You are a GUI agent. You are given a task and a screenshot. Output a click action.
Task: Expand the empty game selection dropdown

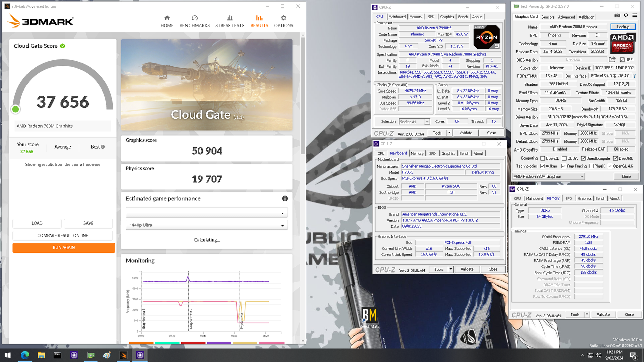pyautogui.click(x=207, y=213)
